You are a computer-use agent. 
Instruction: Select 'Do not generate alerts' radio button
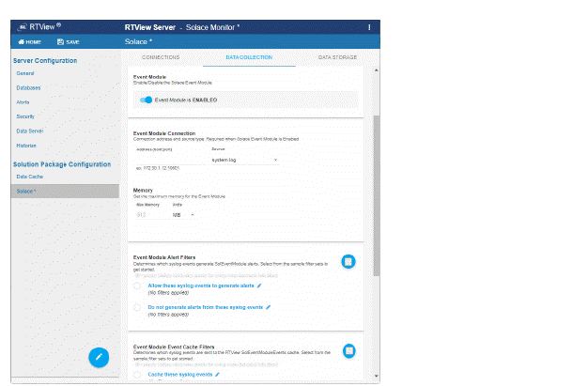138,309
